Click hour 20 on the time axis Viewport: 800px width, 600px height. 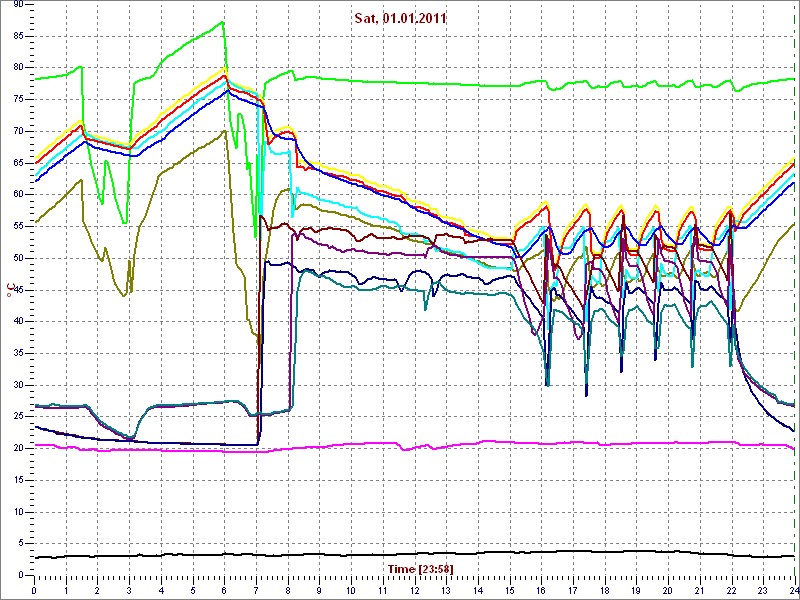tap(669, 590)
